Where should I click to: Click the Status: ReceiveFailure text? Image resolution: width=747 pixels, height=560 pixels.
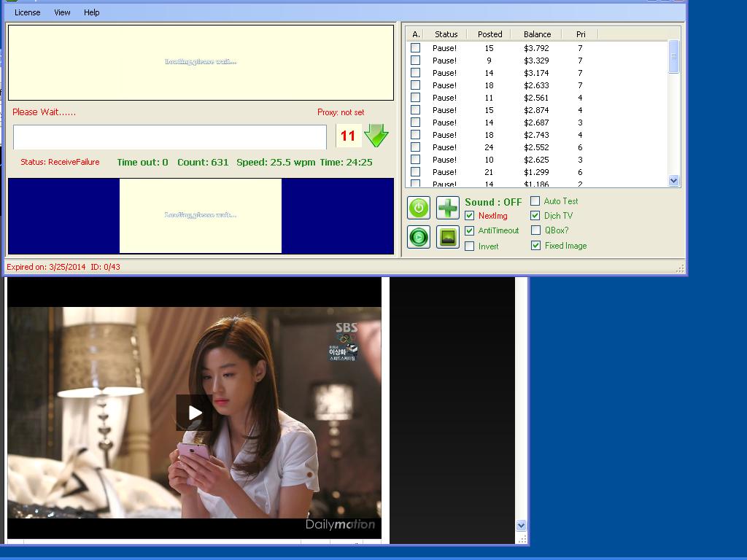(x=60, y=162)
